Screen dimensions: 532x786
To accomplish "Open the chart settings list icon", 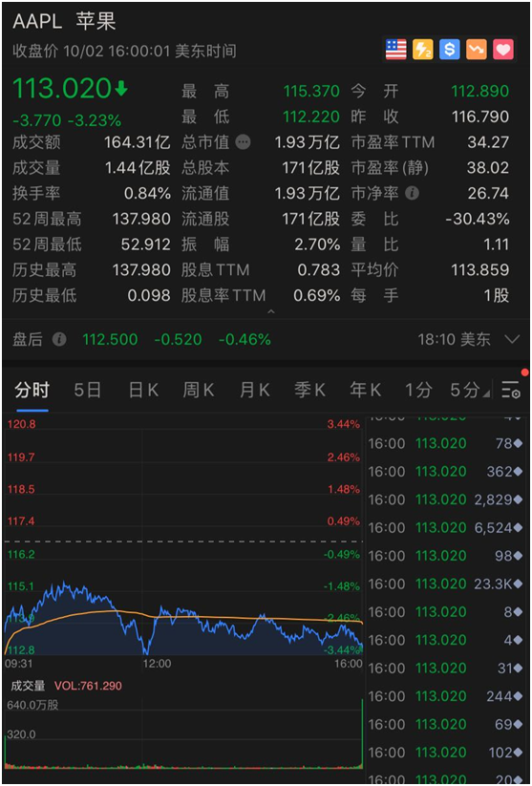I will (x=511, y=390).
